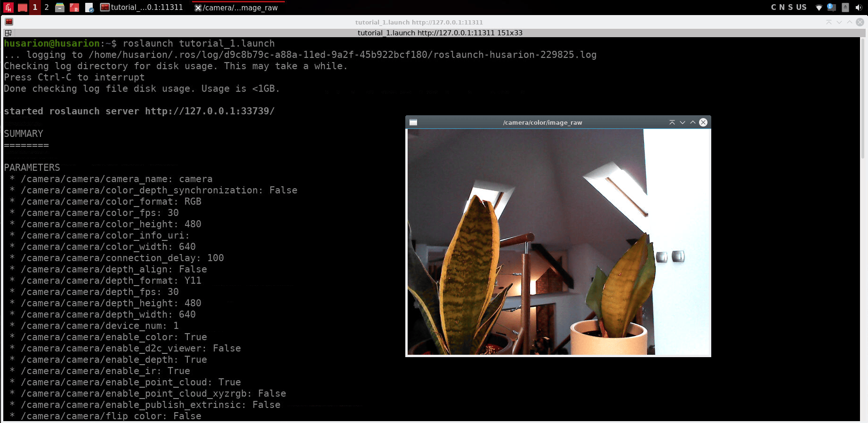
Task: Open the volume speaker tray icon
Action: 859,8
